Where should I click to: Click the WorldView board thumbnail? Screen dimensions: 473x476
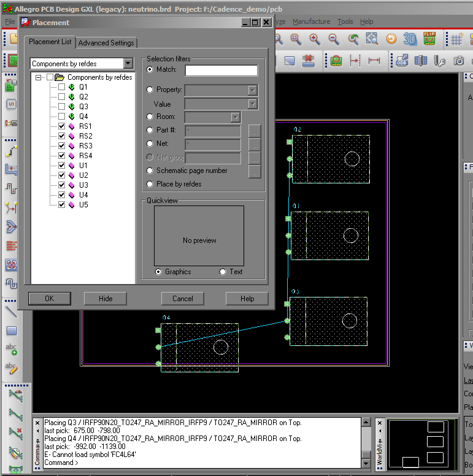click(x=422, y=443)
